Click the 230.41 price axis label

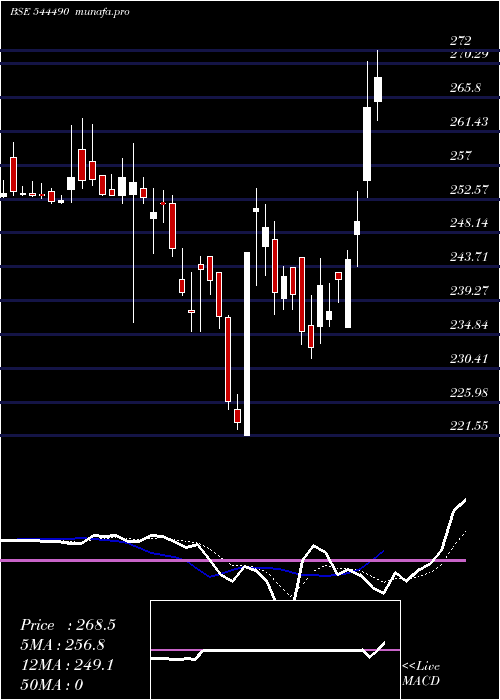point(469,358)
